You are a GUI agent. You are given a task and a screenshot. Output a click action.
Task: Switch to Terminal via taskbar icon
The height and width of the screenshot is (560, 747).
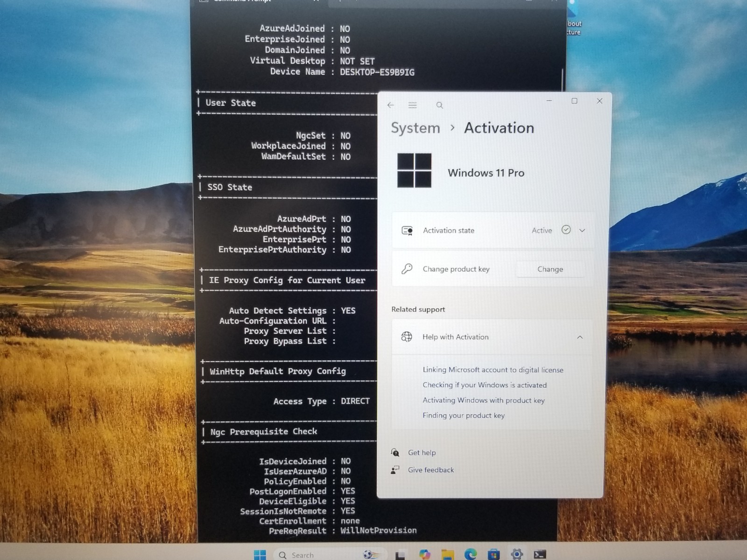[540, 554]
